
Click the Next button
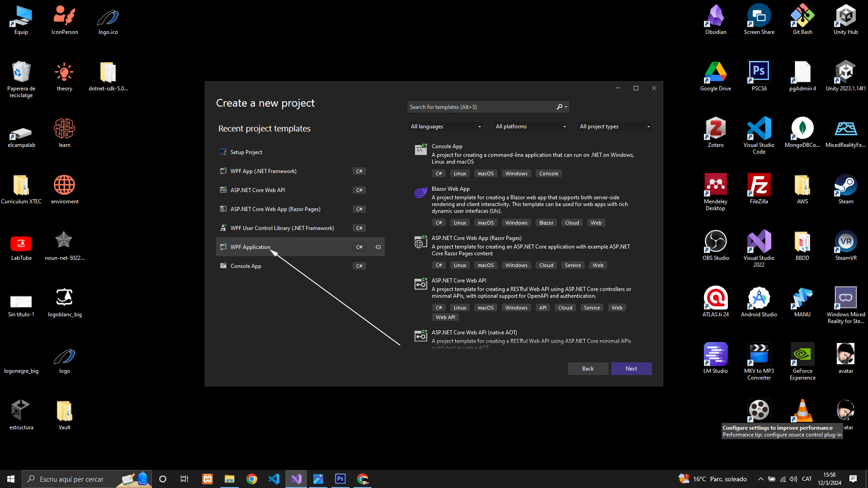(x=631, y=369)
